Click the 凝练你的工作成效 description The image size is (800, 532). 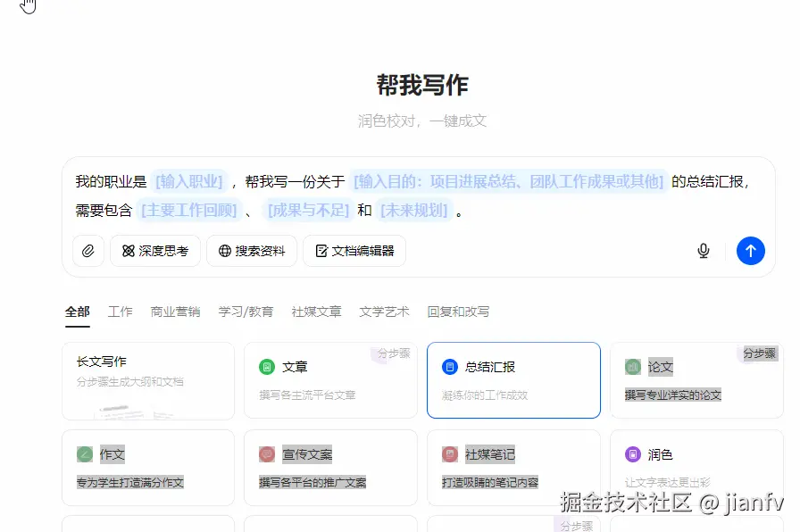(x=485, y=395)
